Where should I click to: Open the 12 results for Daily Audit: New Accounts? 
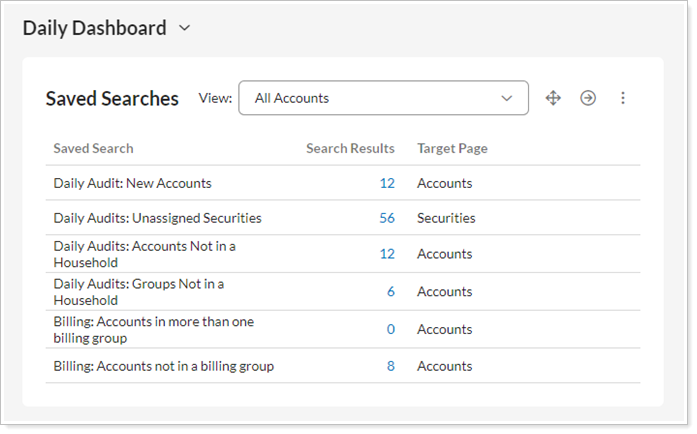pos(387,183)
